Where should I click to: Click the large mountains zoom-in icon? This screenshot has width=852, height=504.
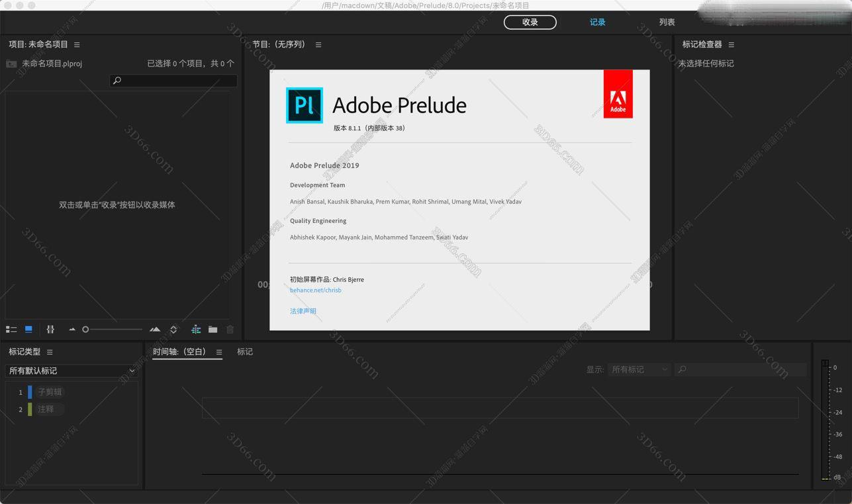point(155,329)
